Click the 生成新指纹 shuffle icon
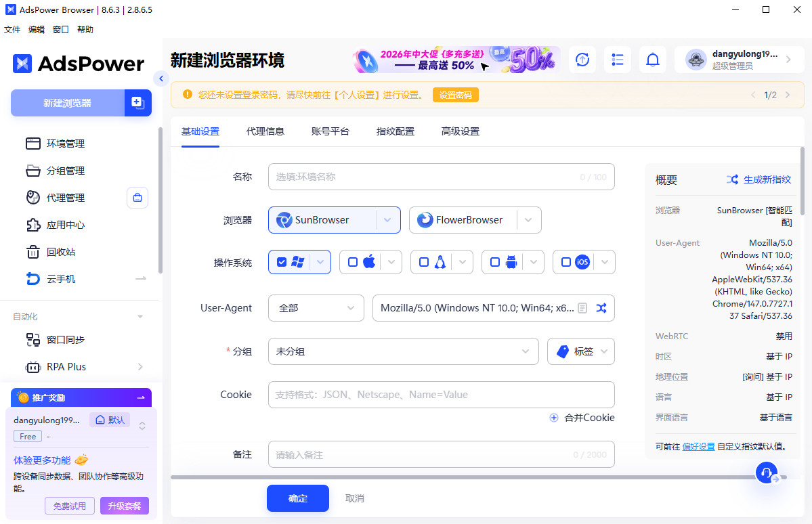 click(732, 179)
